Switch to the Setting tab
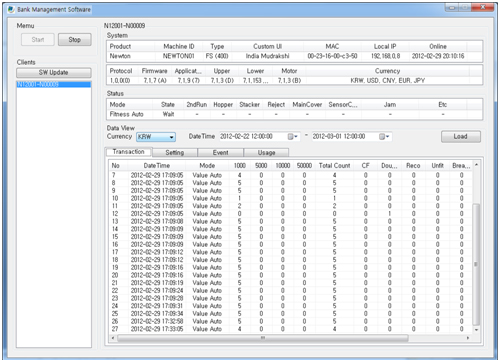The image size is (500, 362). (175, 152)
